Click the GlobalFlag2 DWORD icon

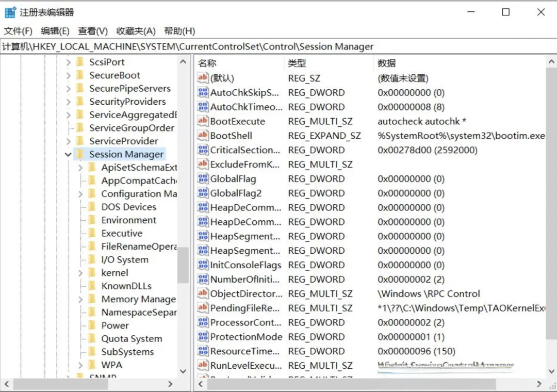[x=203, y=193]
